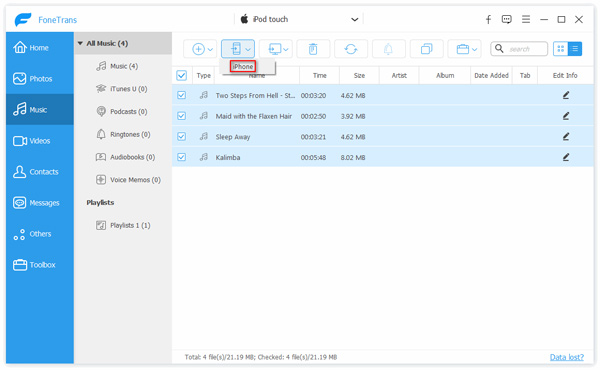Open the feedback chat icon
Image resolution: width=600 pixels, height=370 pixels.
(x=507, y=20)
